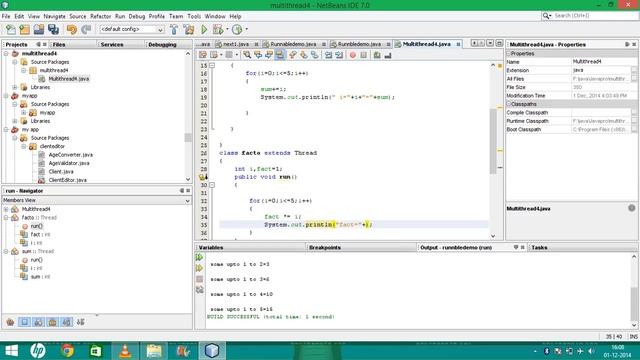Open the Classpaths section header in Properties

[572, 104]
